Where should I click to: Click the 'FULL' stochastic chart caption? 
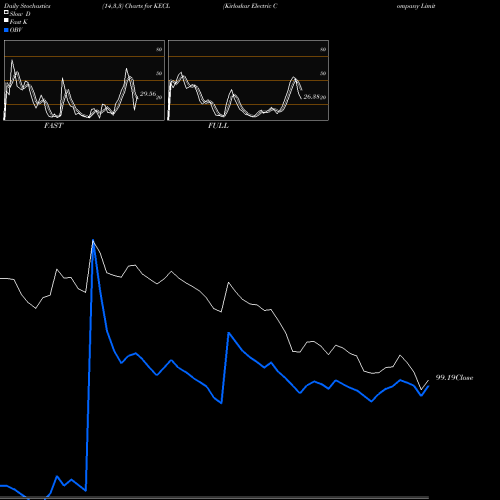click(x=218, y=126)
